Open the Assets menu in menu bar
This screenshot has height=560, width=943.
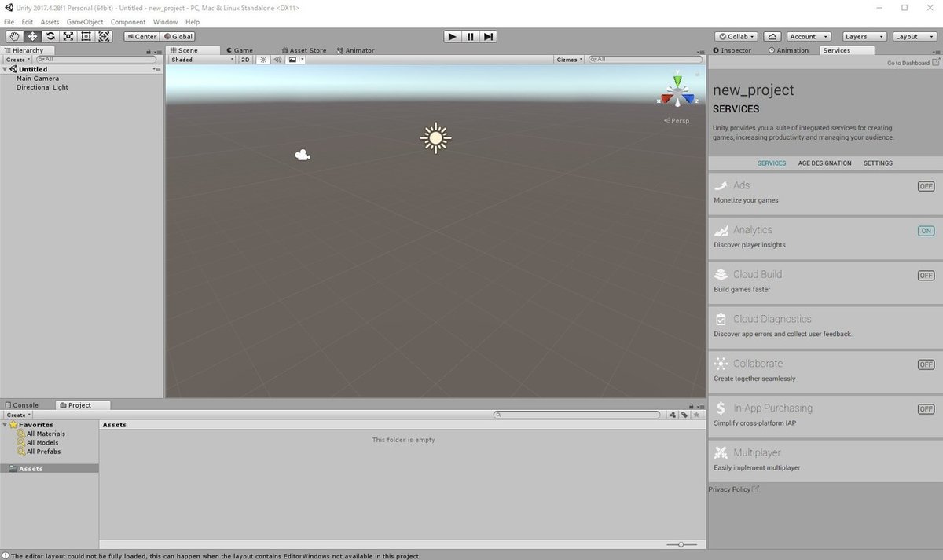(50, 22)
